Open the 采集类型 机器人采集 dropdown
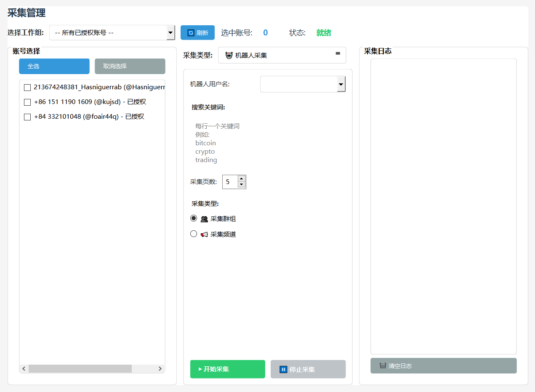 click(x=337, y=53)
